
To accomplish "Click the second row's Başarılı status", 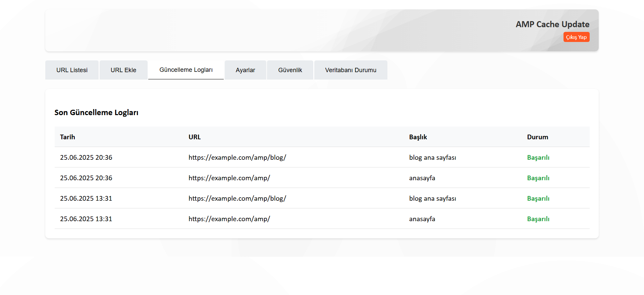I will [538, 178].
